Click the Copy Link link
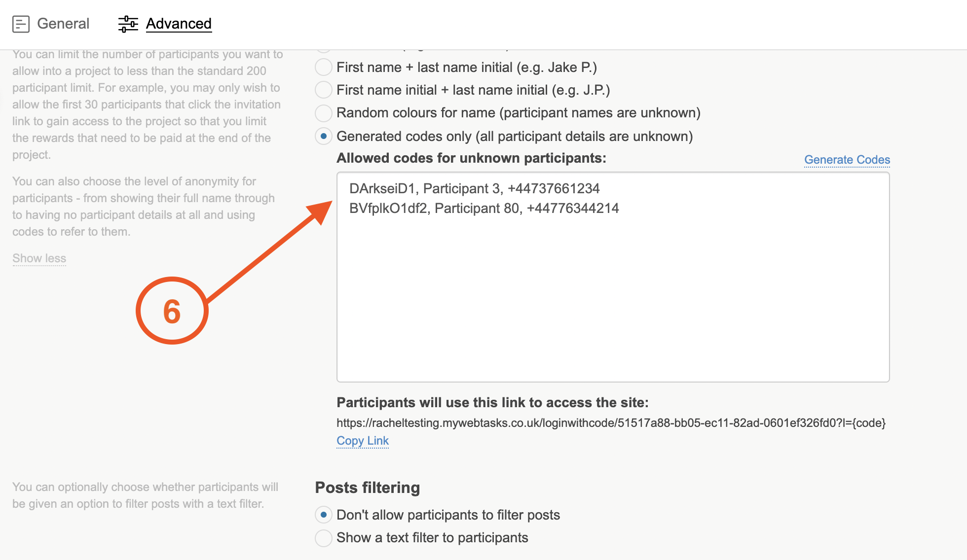967x560 pixels. 363,441
